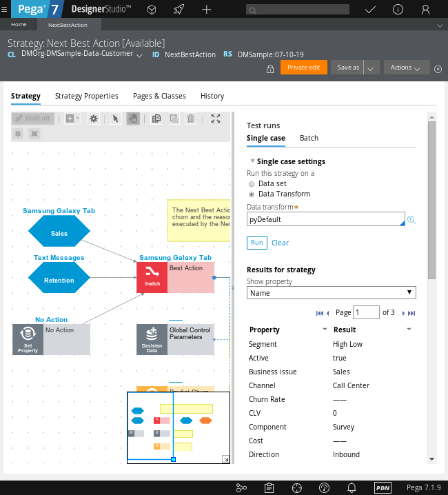The width and height of the screenshot is (448, 495).
Task: Click the minimap resize corner arrow
Action: 226,459
